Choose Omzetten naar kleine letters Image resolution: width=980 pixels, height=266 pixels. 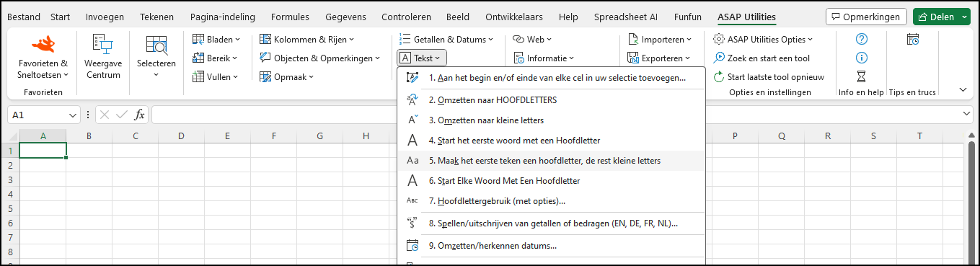pos(551,120)
